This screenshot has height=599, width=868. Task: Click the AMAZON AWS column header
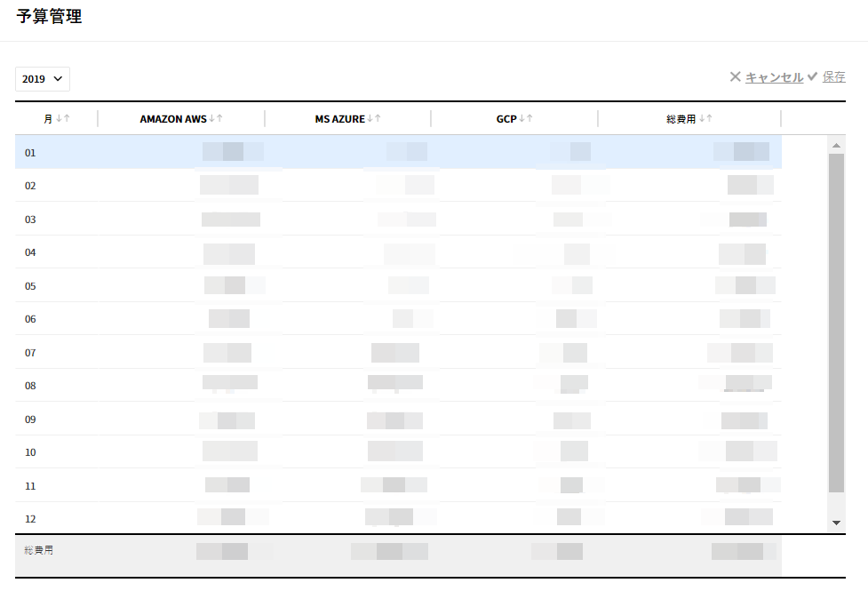tap(173, 119)
